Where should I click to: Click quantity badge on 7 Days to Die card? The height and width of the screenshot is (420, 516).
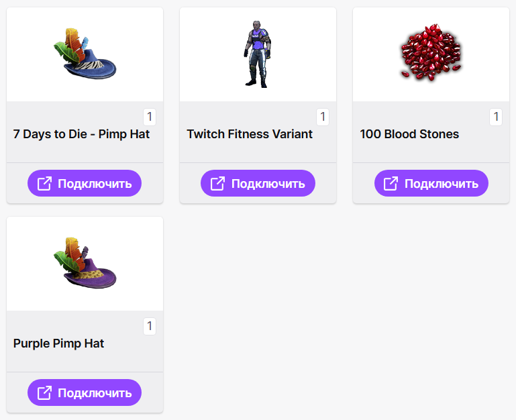pos(150,117)
